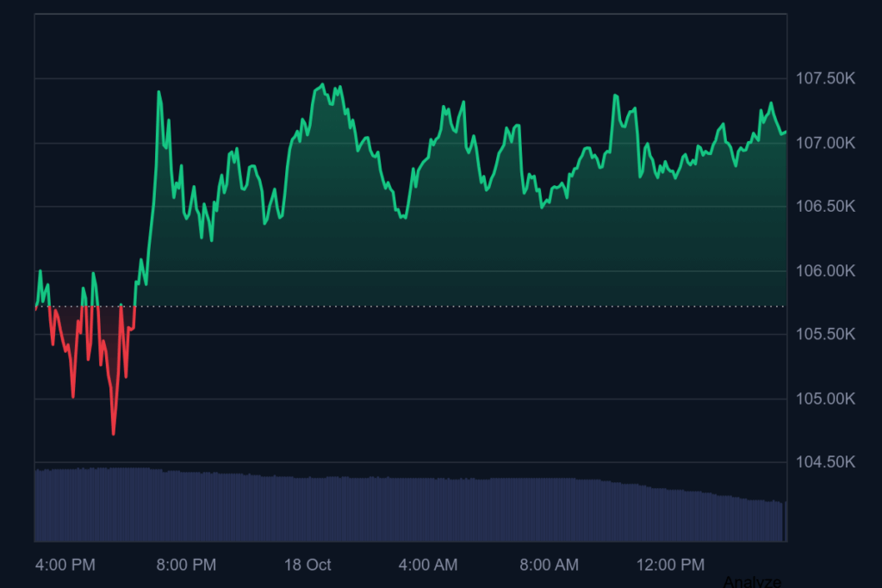The height and width of the screenshot is (588, 882).
Task: Select the 4:00 PM time axis label
Action: pos(65,565)
